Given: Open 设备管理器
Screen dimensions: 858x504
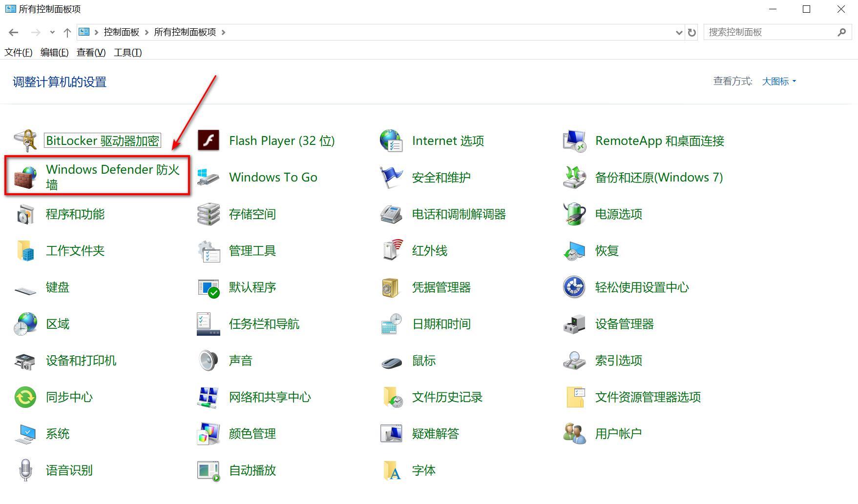Looking at the screenshot, I should pos(625,323).
